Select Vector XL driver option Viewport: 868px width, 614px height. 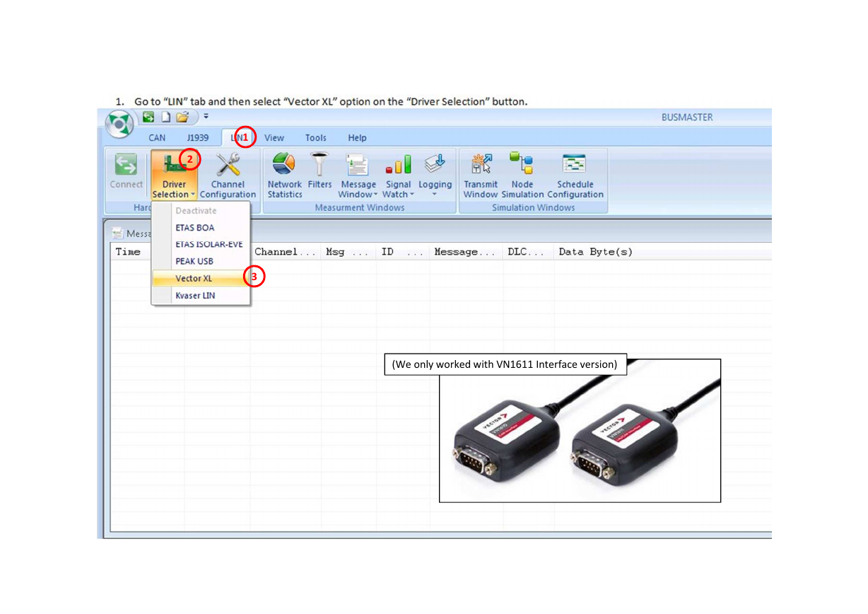201,279
